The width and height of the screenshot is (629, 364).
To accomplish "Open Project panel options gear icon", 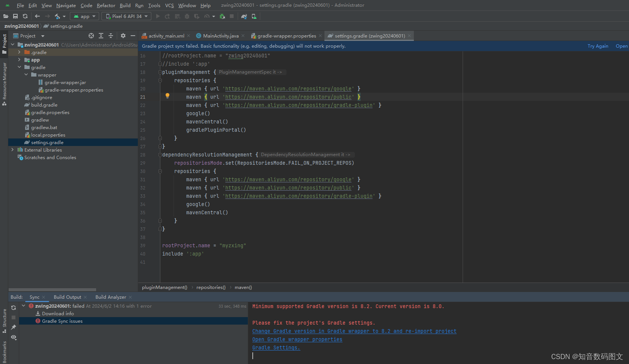I will tap(123, 36).
